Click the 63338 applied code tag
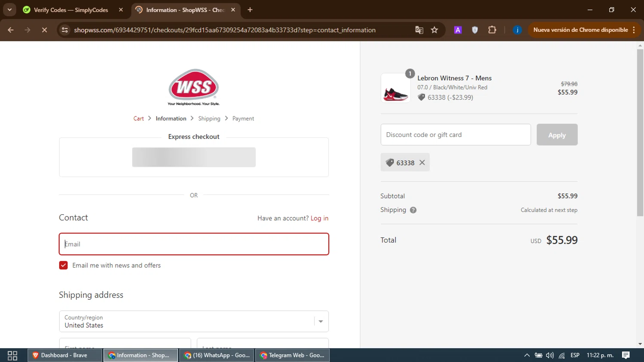 pos(405,162)
